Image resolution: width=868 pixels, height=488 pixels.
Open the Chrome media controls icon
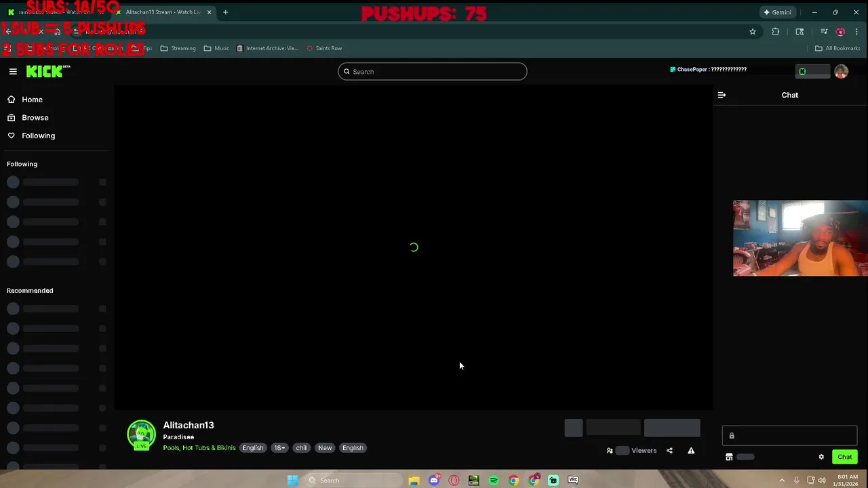824,31
